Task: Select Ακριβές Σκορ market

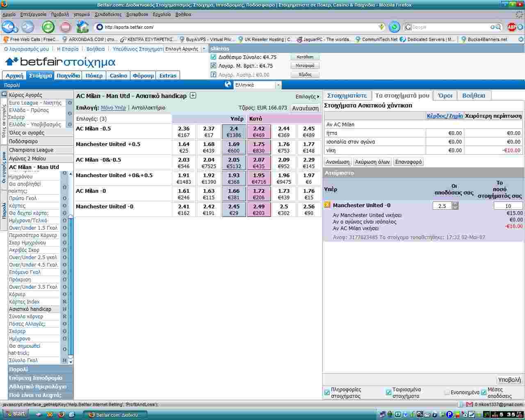Action: 24,250
